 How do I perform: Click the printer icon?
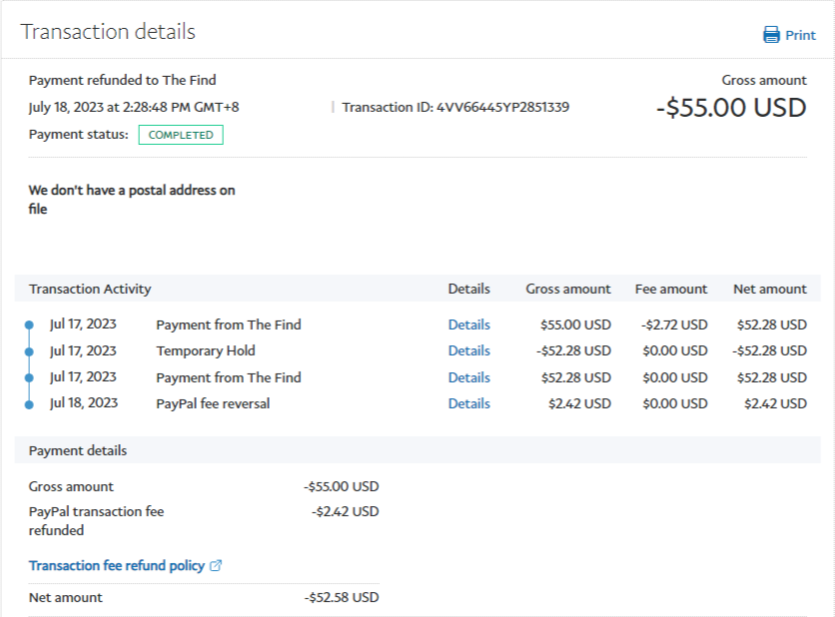tap(771, 35)
